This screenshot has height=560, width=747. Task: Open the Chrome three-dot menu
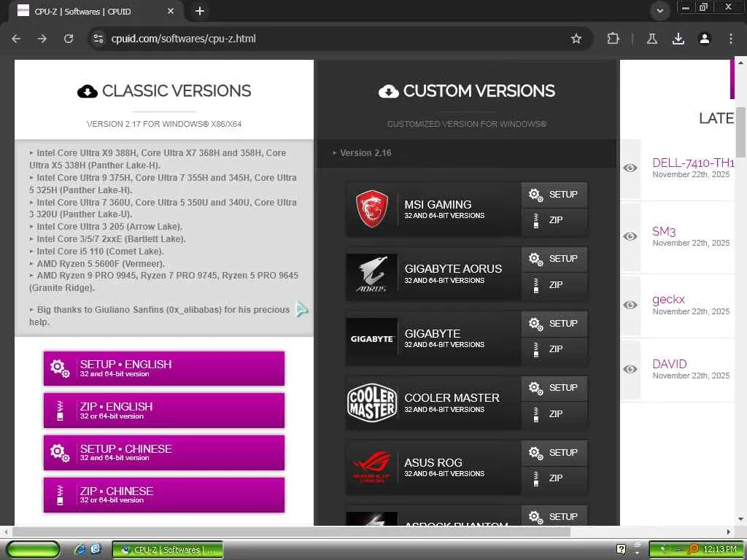tap(731, 39)
